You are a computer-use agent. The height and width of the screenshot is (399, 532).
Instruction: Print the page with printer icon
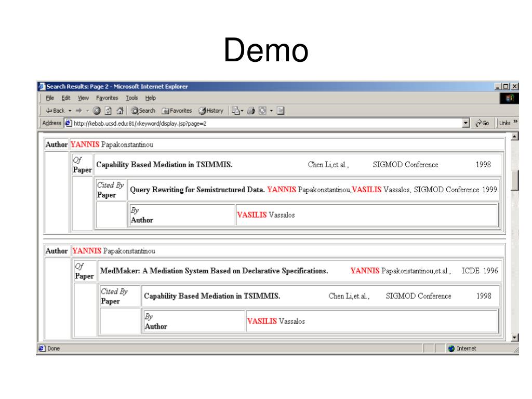pos(251,111)
